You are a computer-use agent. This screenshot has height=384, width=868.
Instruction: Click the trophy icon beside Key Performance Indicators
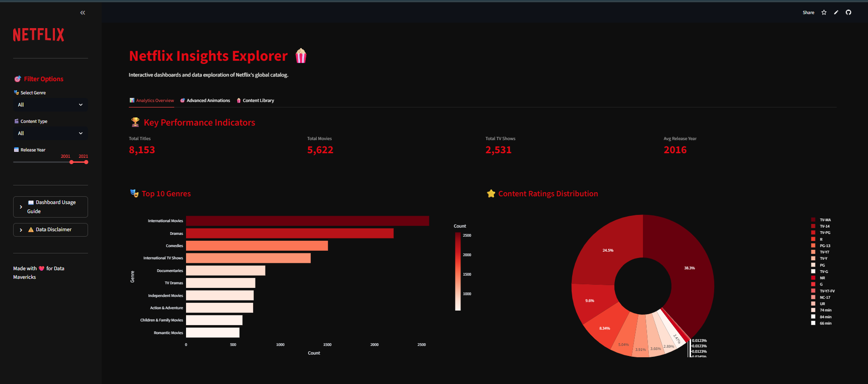pyautogui.click(x=135, y=122)
